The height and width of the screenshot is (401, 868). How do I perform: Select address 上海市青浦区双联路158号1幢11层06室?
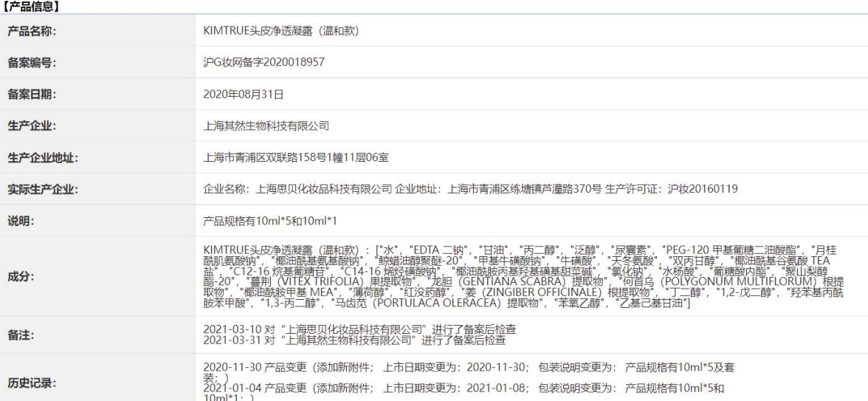pyautogui.click(x=295, y=158)
